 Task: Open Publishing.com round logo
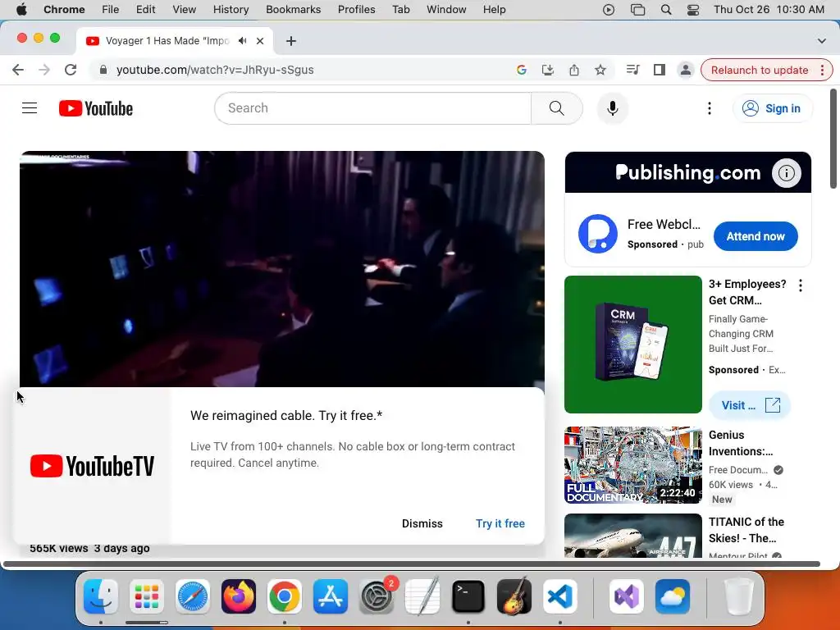point(598,234)
